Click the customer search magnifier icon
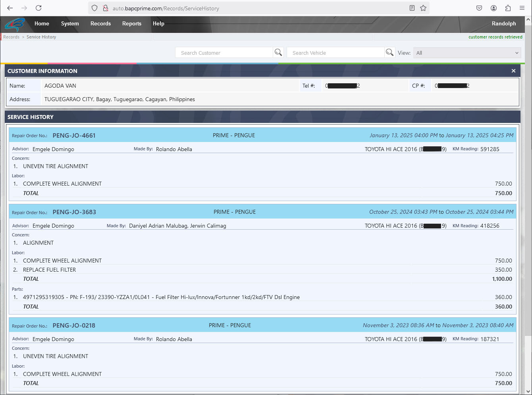 click(278, 52)
